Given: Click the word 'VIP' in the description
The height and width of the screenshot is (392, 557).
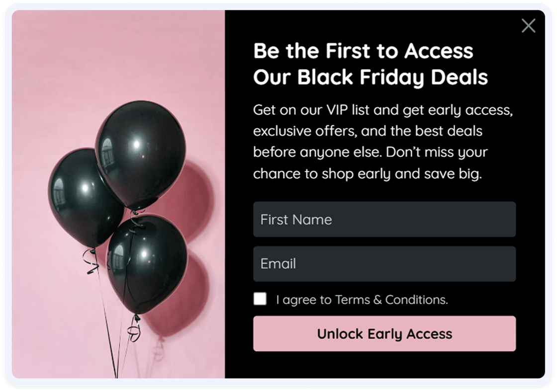Looking at the screenshot, I should 337,110.
